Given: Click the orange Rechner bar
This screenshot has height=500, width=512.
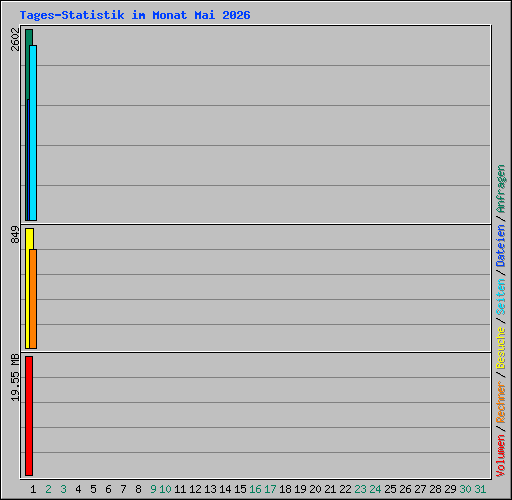Looking at the screenshot, I should point(33,299).
